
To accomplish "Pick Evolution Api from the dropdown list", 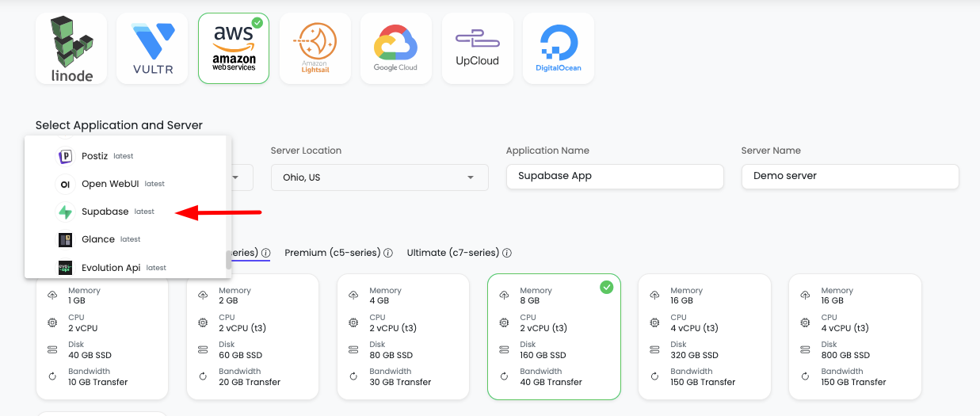I will click(x=111, y=268).
